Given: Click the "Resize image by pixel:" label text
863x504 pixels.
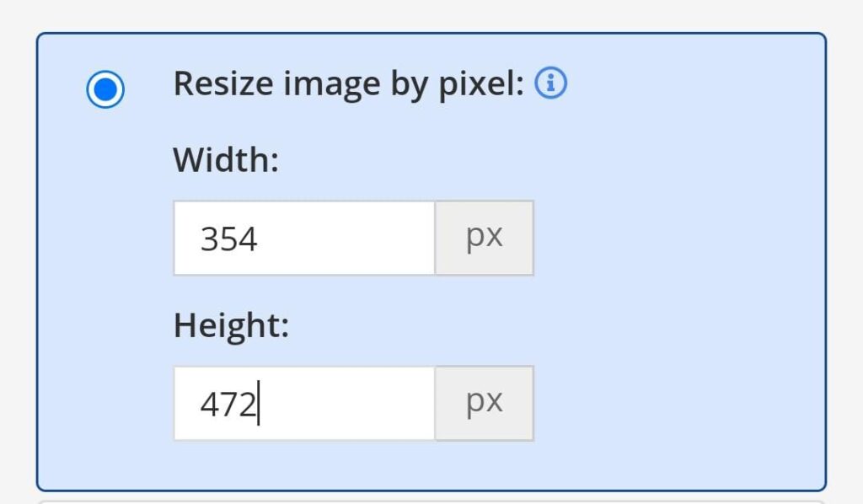Looking at the screenshot, I should click(x=349, y=84).
